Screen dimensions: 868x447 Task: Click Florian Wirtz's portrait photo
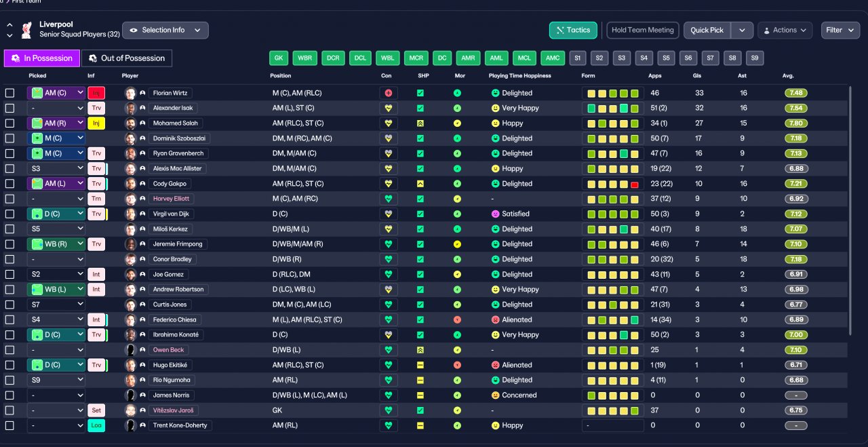(x=130, y=93)
